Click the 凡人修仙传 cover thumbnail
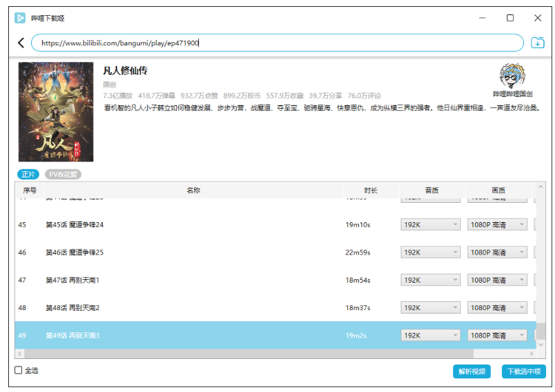555x392 pixels. [x=56, y=112]
